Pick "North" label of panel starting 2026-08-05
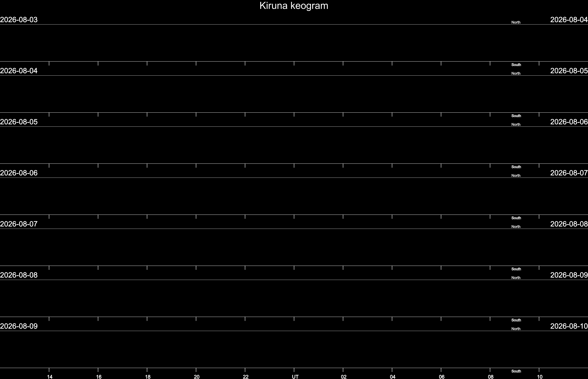Viewport: 588px width, 379px height. (516, 125)
